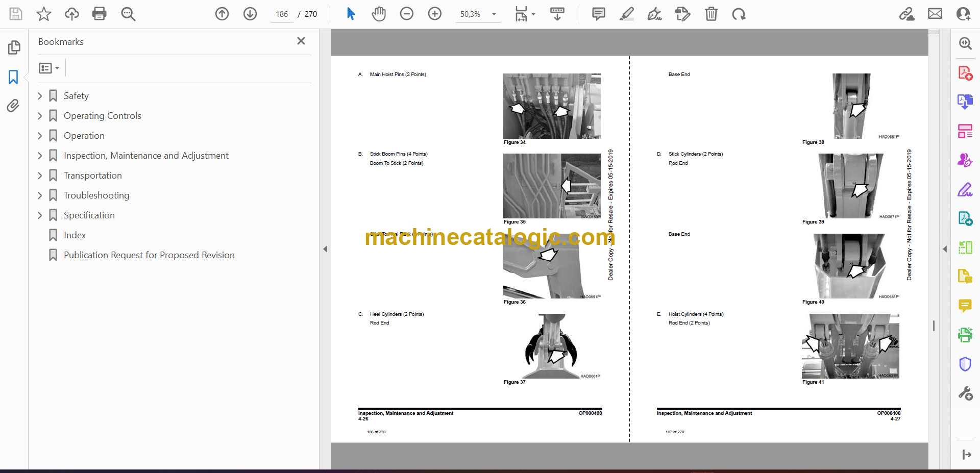This screenshot has height=473, width=980.
Task: Send file by email envelope icon
Action: coord(935,14)
